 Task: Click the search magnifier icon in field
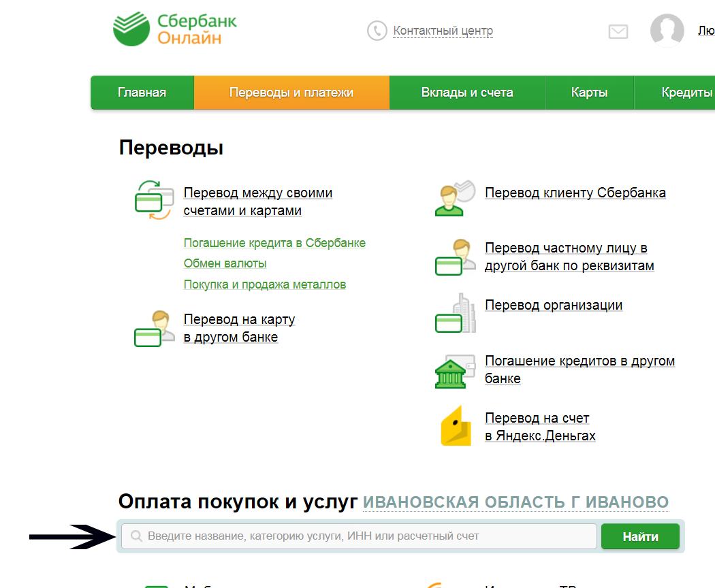point(136,536)
